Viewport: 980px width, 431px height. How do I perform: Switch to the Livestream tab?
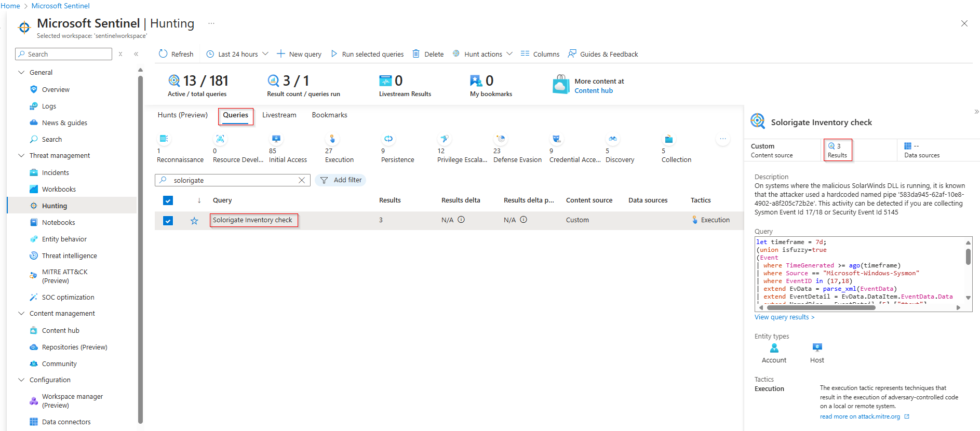(x=279, y=115)
